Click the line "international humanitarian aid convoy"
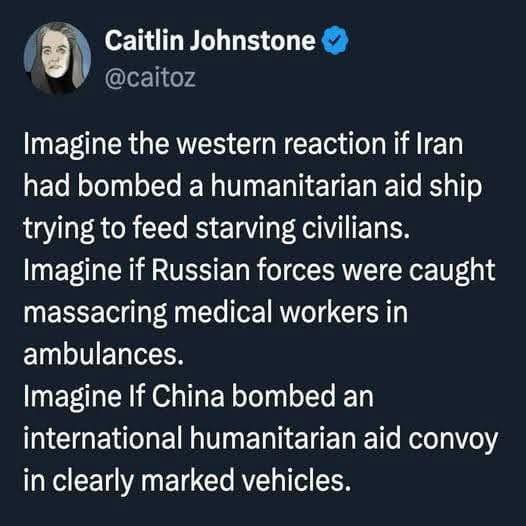526x526 pixels. pos(261,439)
